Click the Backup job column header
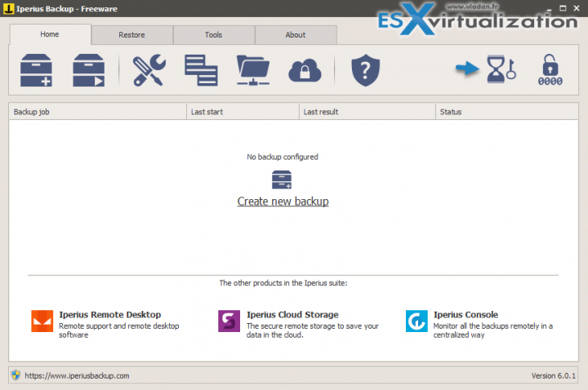This screenshot has height=390, width=588. [97, 112]
